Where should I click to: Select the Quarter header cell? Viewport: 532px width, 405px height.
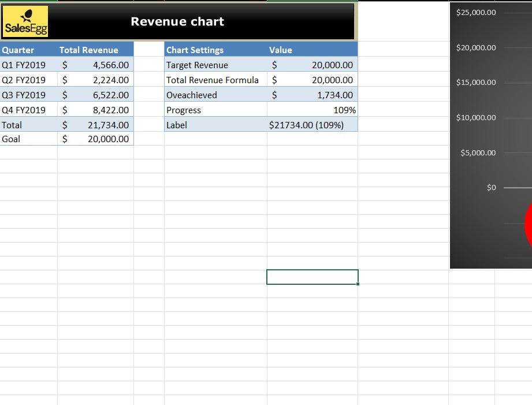coord(29,50)
